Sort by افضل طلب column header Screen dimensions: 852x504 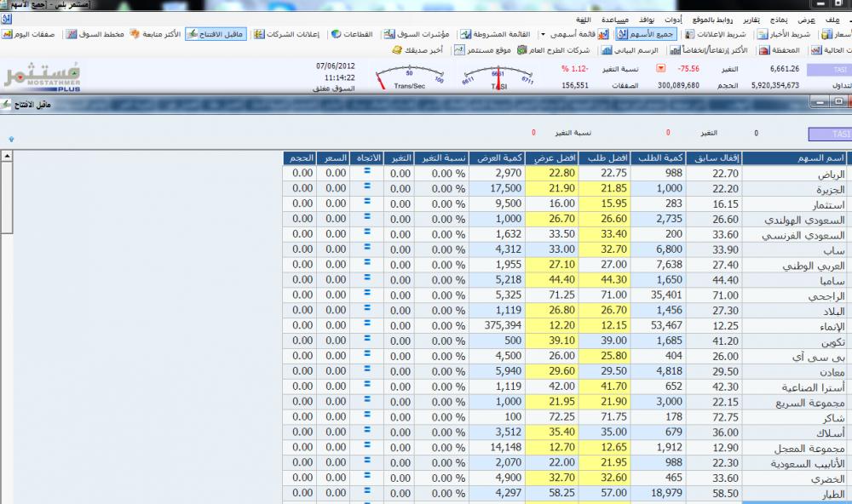(605, 158)
